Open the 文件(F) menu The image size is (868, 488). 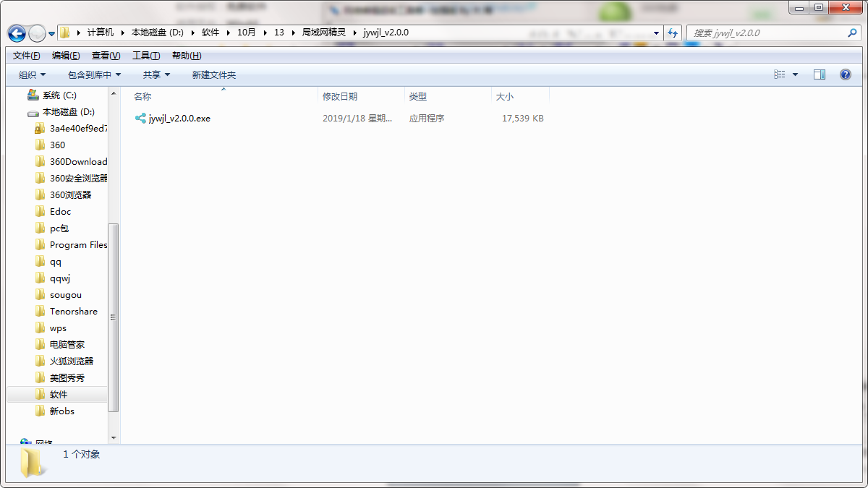(27, 56)
